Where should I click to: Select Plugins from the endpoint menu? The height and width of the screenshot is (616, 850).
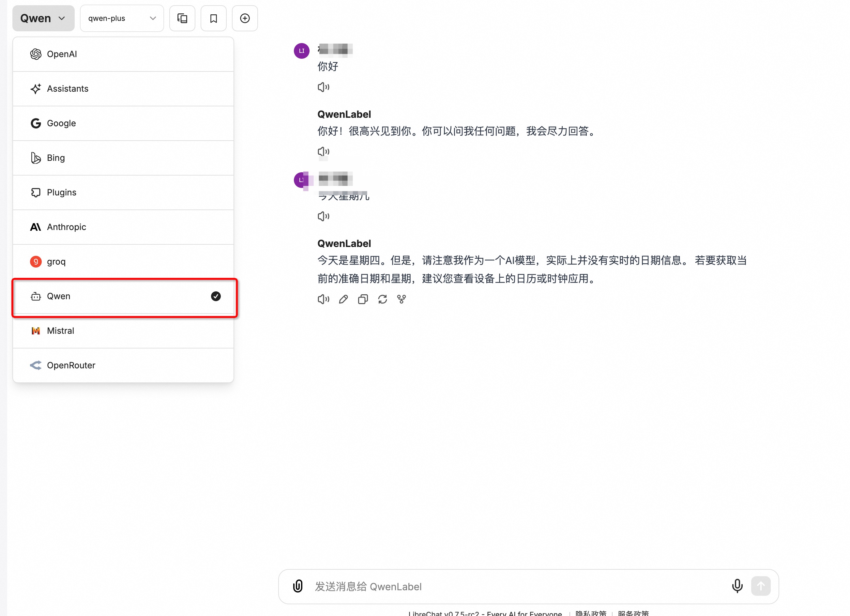pyautogui.click(x=123, y=192)
